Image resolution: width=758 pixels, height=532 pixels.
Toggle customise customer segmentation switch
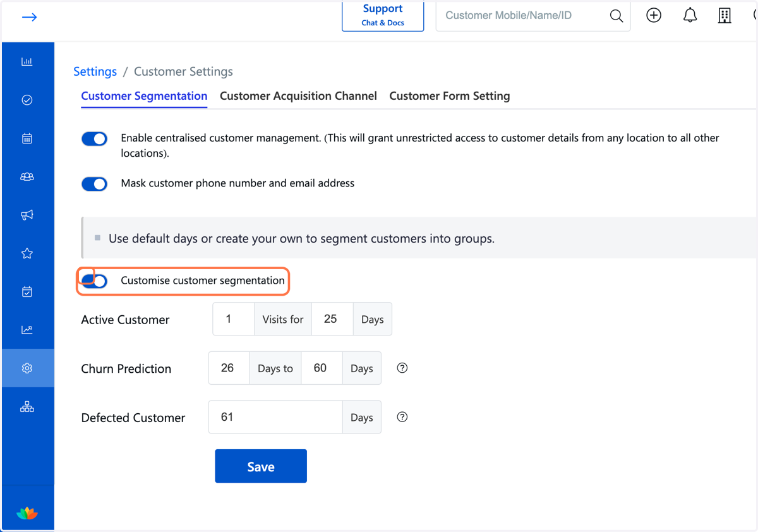(95, 281)
